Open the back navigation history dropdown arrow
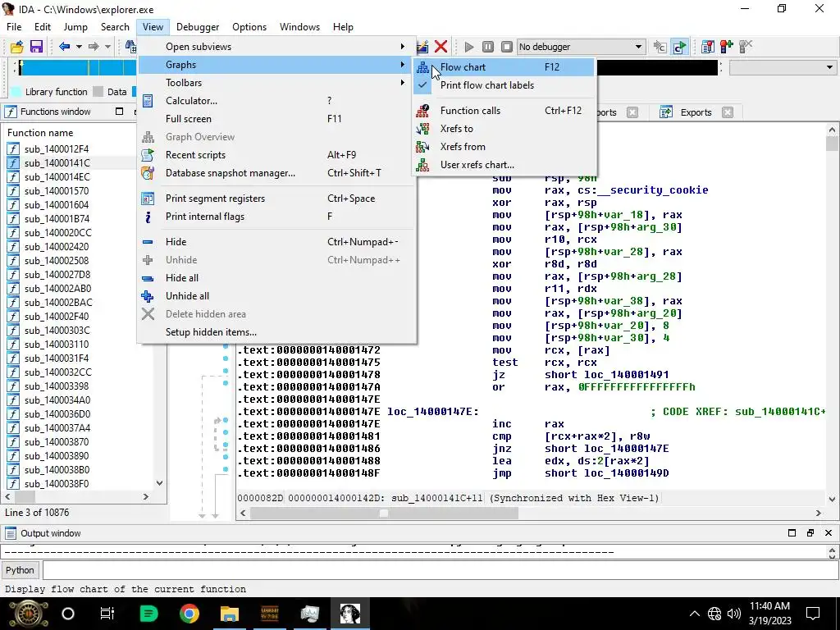840x630 pixels. click(x=79, y=47)
